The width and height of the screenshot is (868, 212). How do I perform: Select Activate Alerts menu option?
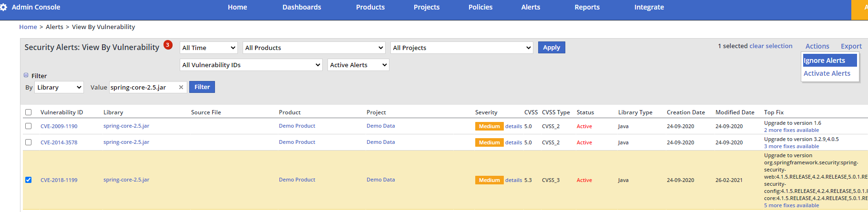tap(827, 73)
